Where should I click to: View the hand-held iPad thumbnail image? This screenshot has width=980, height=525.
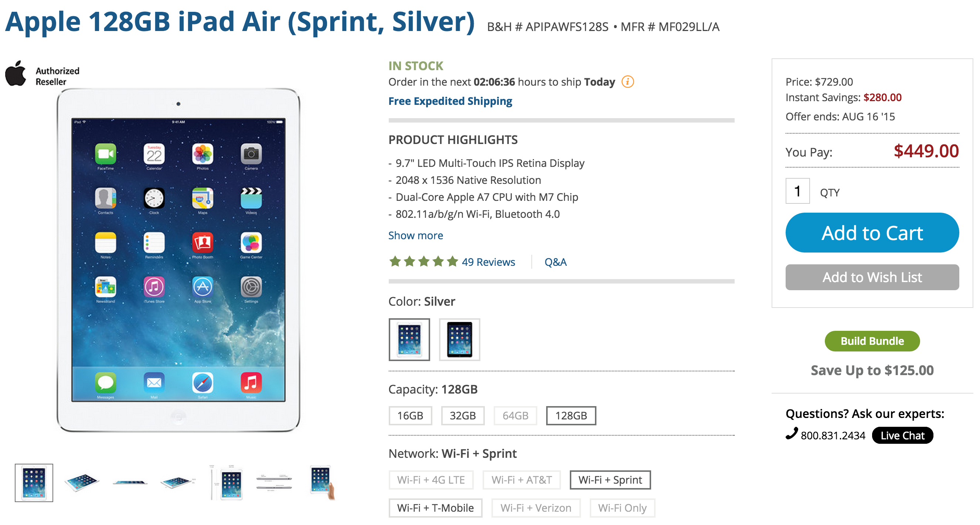pyautogui.click(x=322, y=483)
